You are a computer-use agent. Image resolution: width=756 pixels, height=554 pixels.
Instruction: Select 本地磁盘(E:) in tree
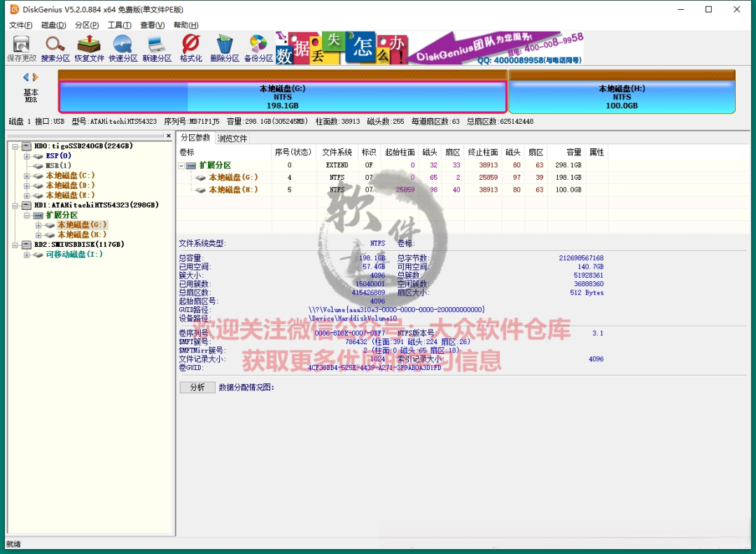pyautogui.click(x=71, y=196)
